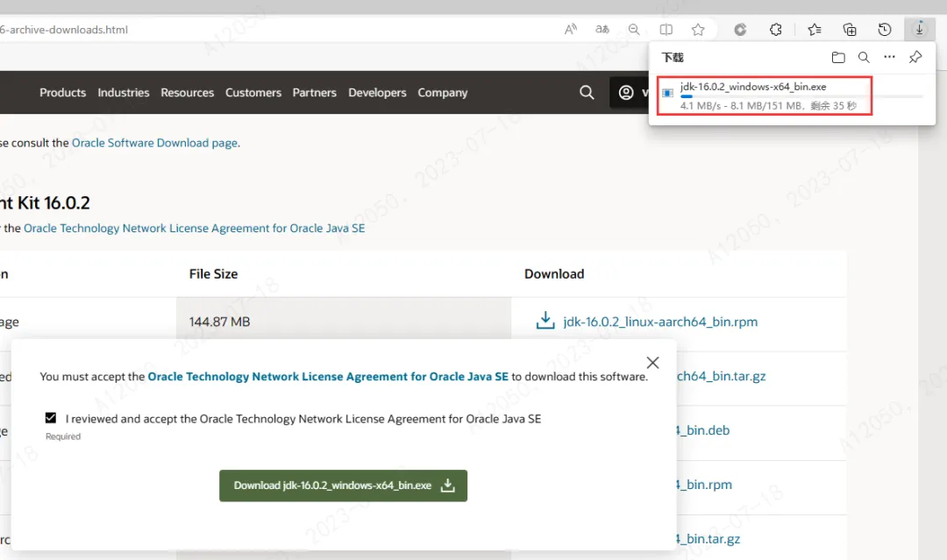Click the Download column header

click(554, 274)
